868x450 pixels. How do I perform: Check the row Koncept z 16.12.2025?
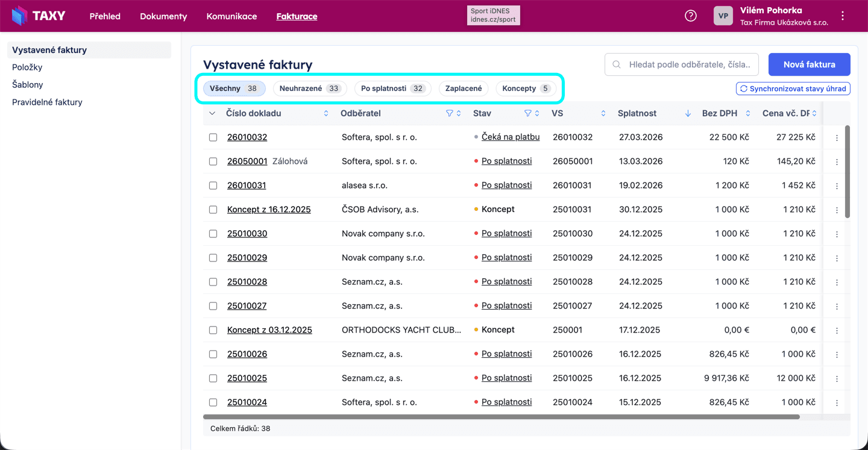pyautogui.click(x=213, y=210)
